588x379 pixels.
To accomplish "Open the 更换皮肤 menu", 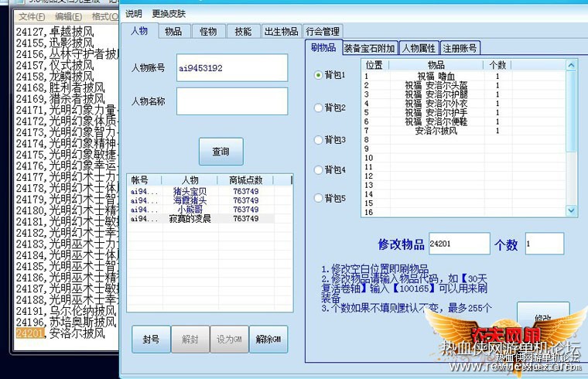I will tap(169, 14).
